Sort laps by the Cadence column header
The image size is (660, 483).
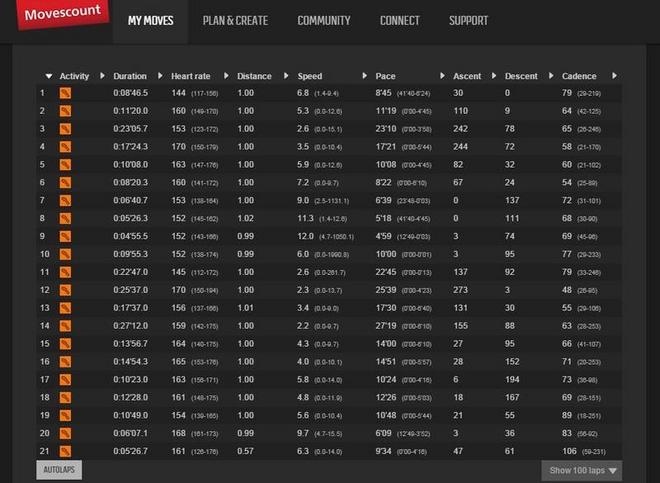pyautogui.click(x=579, y=76)
